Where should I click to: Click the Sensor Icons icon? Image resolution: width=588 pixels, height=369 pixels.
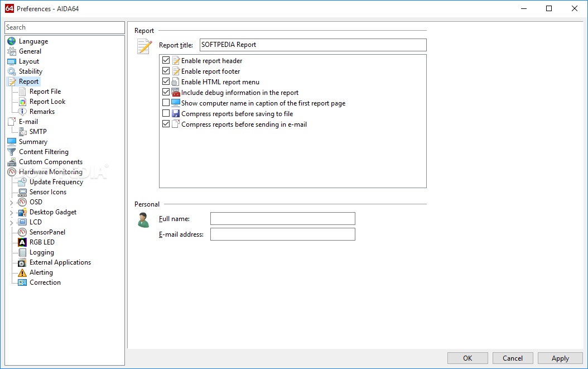(22, 192)
